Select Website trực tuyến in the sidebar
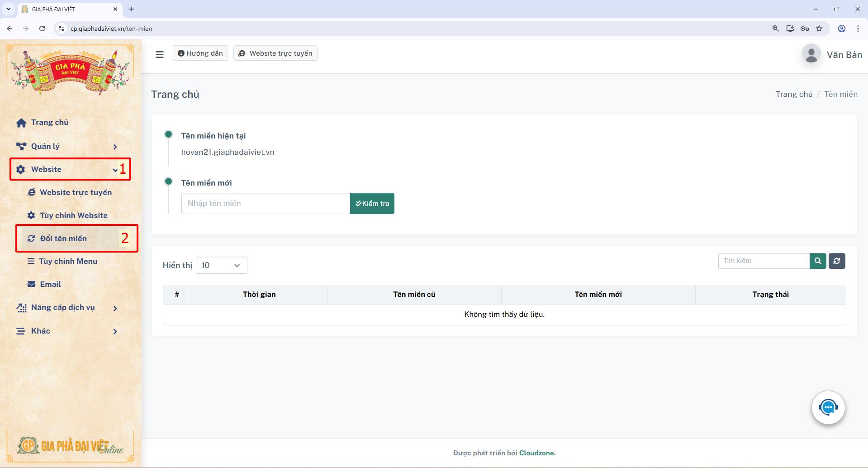868x468 pixels. pyautogui.click(x=75, y=192)
